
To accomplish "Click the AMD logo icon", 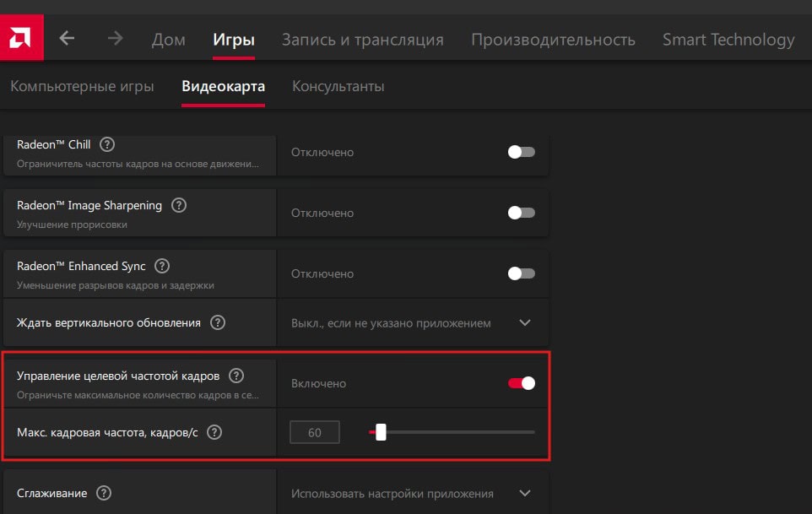I will pos(21,38).
